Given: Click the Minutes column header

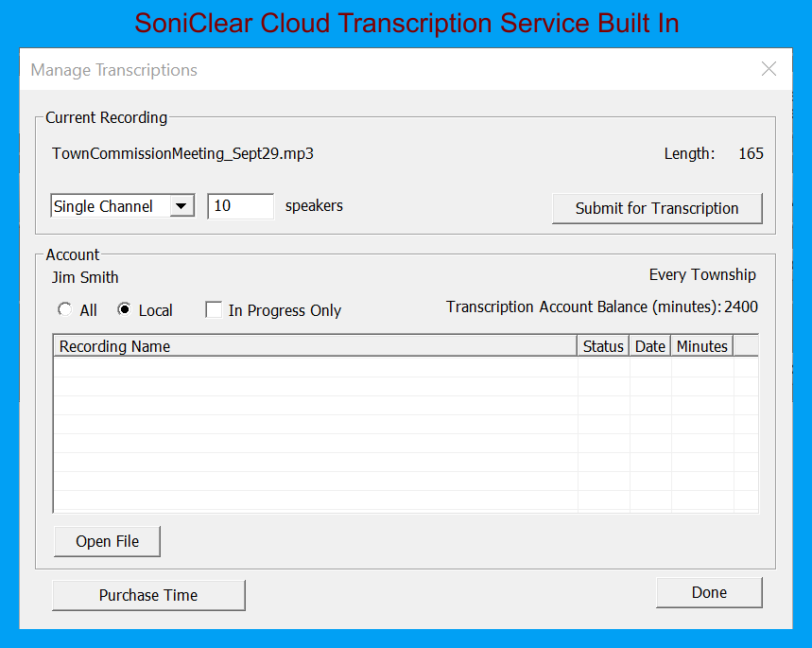Looking at the screenshot, I should pos(701,346).
